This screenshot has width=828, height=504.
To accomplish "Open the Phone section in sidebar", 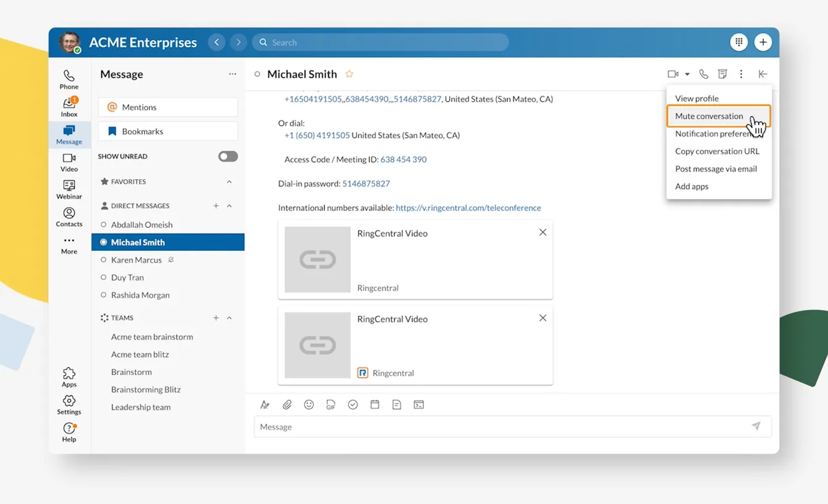I will click(x=69, y=79).
